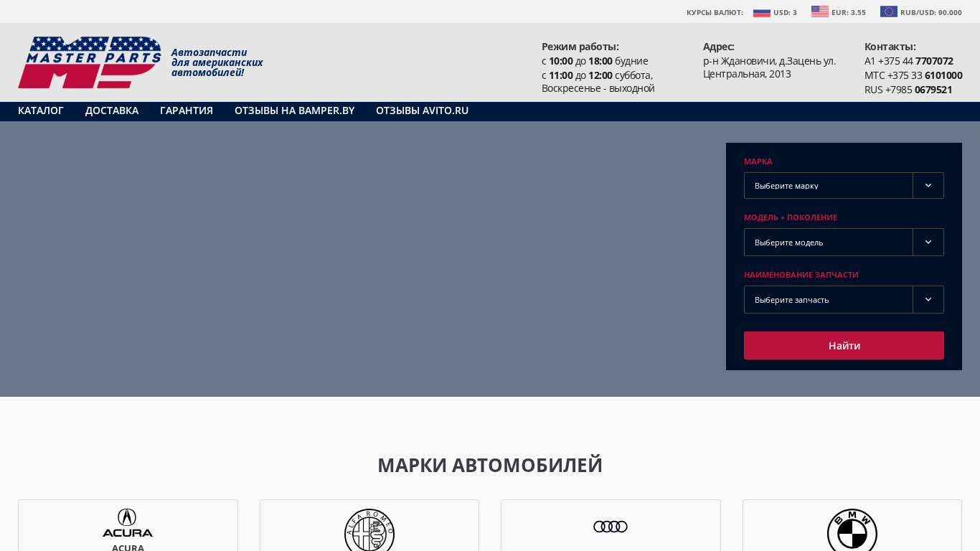Screen dimensions: 980x551
Task: Click the Адрес heading
Action: click(x=718, y=47)
